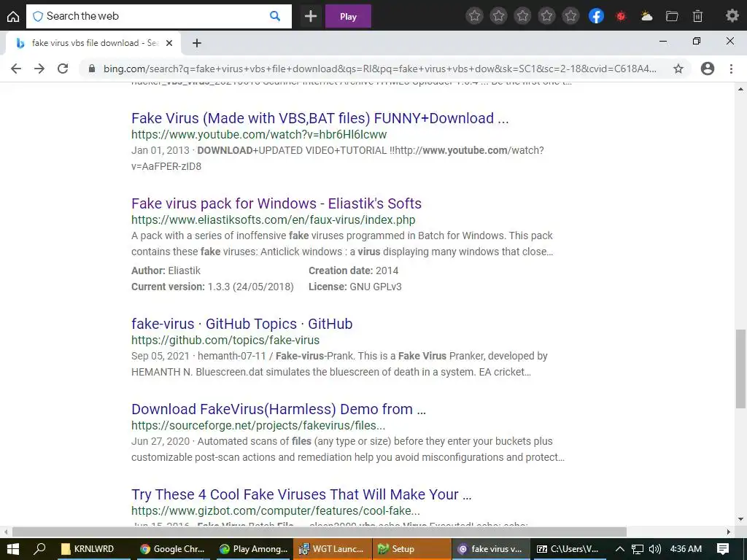Click the fourth star bookmark slot

[547, 16]
